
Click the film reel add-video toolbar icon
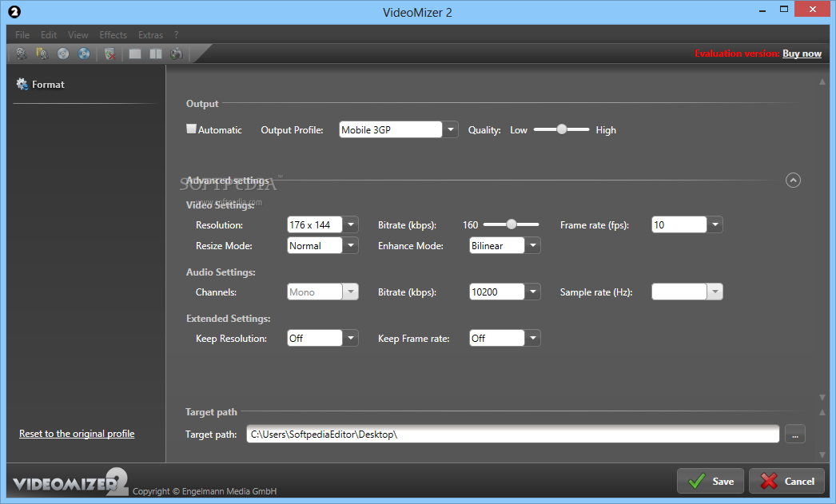22,54
